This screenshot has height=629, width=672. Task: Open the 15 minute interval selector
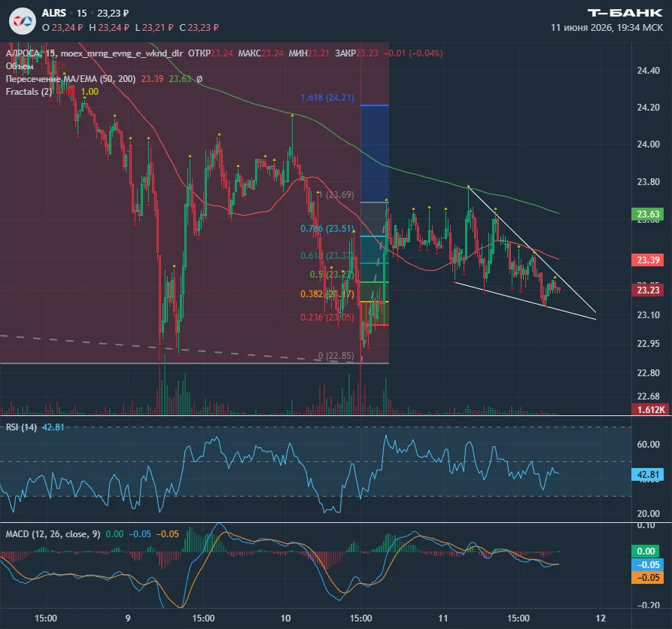click(81, 14)
